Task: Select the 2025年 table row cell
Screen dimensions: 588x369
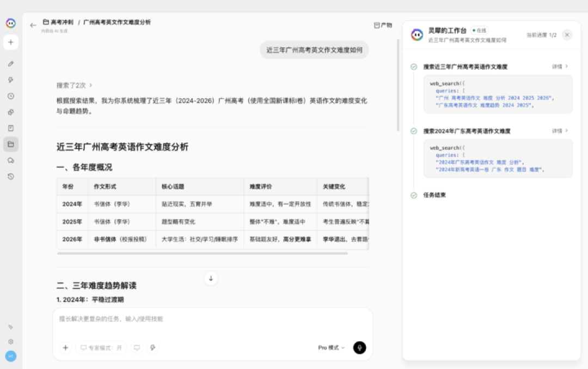Action: click(72, 222)
